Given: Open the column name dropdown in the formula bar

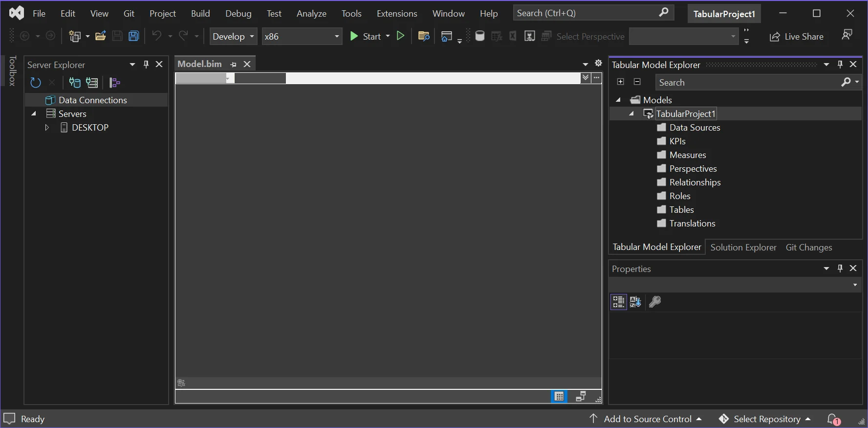Looking at the screenshot, I should point(228,78).
